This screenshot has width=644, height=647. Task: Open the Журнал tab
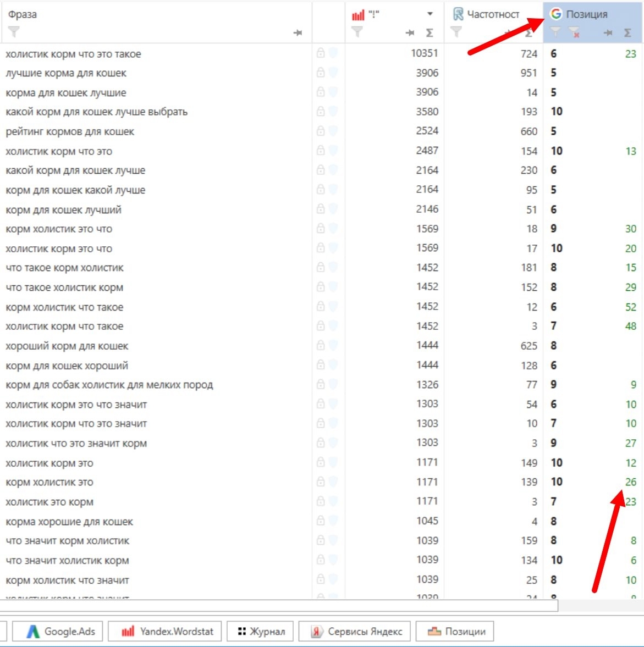260,631
